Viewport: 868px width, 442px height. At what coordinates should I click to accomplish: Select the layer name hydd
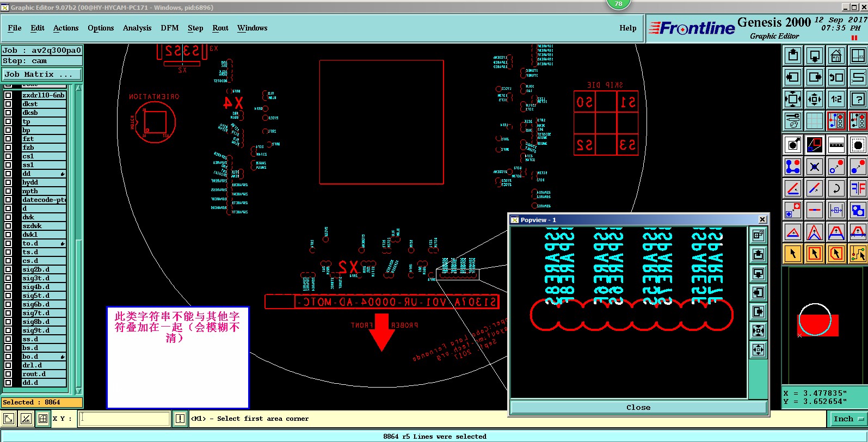tap(44, 182)
